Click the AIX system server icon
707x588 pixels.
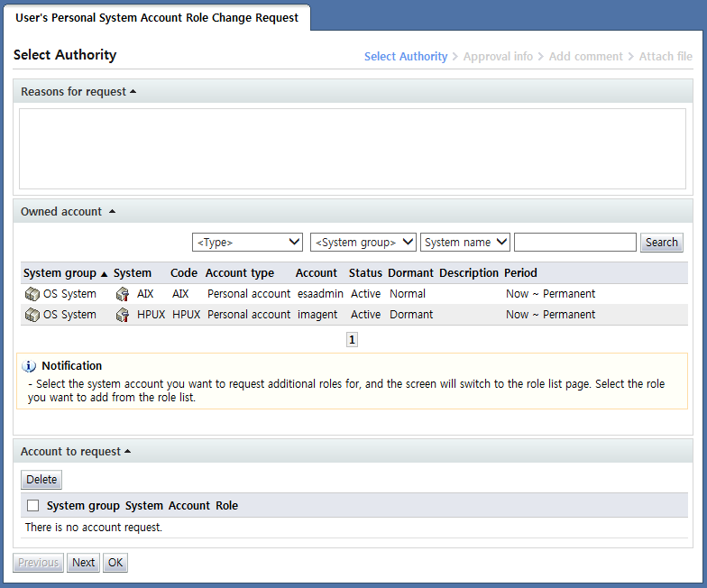pos(123,294)
